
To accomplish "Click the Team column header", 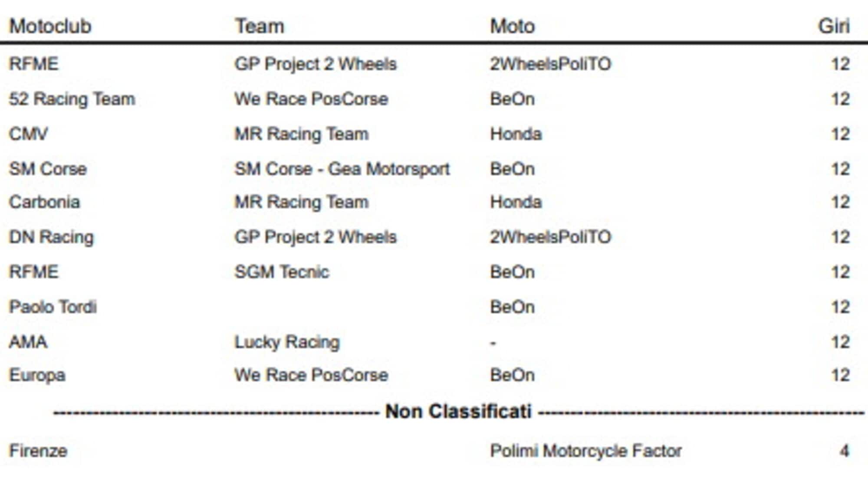I will coord(260,26).
